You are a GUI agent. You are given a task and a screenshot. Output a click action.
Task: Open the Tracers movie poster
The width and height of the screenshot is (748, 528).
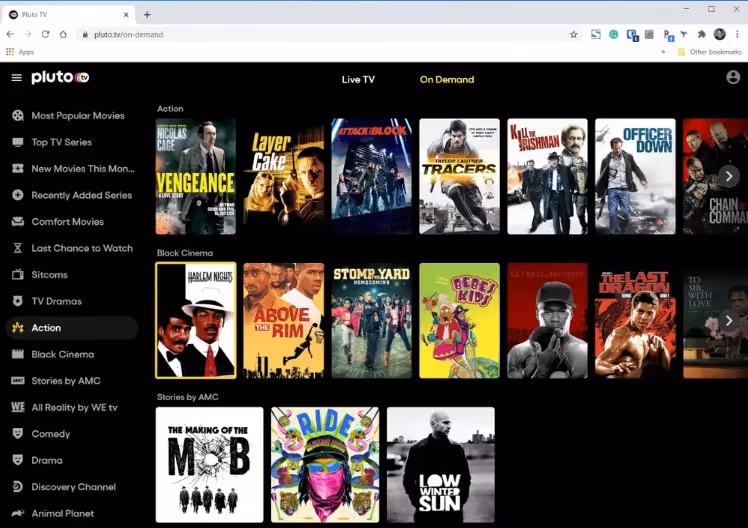(459, 176)
